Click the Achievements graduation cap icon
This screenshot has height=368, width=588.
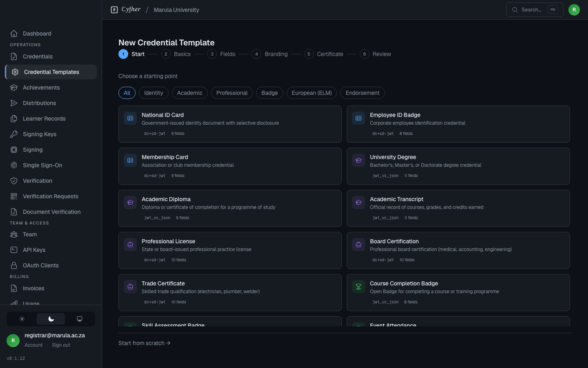click(x=14, y=88)
